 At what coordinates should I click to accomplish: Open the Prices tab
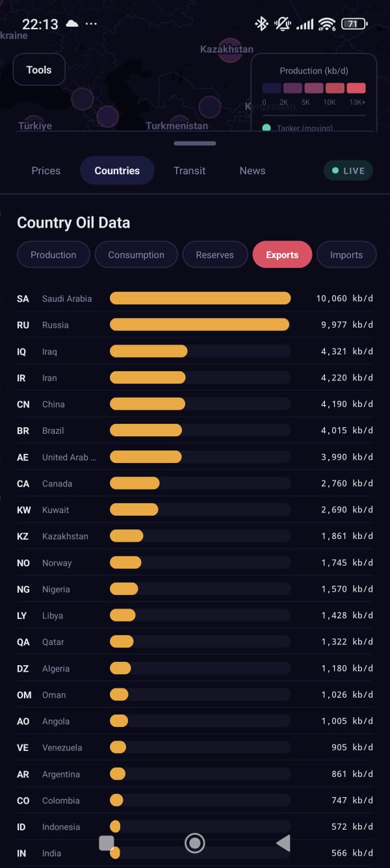tap(46, 170)
